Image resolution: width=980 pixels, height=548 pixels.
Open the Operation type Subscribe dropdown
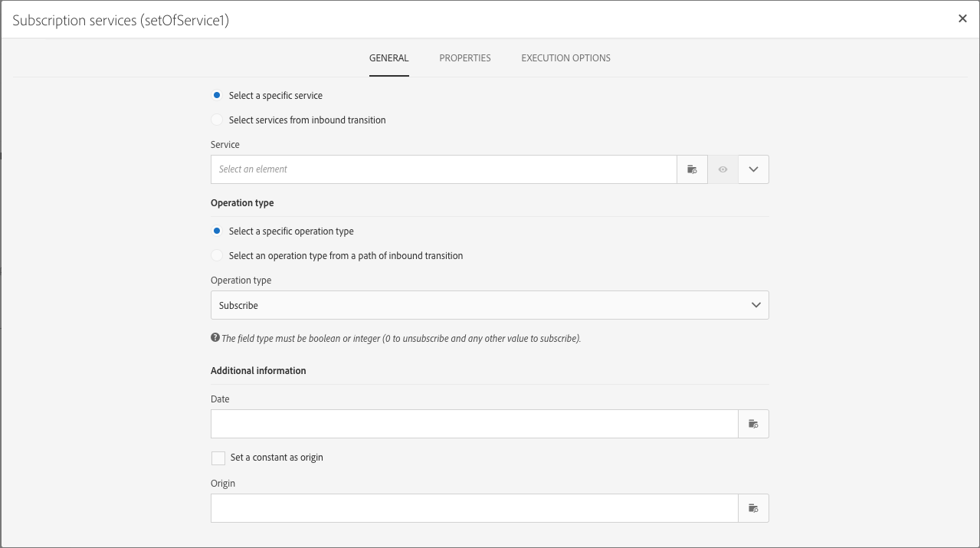[x=489, y=305]
